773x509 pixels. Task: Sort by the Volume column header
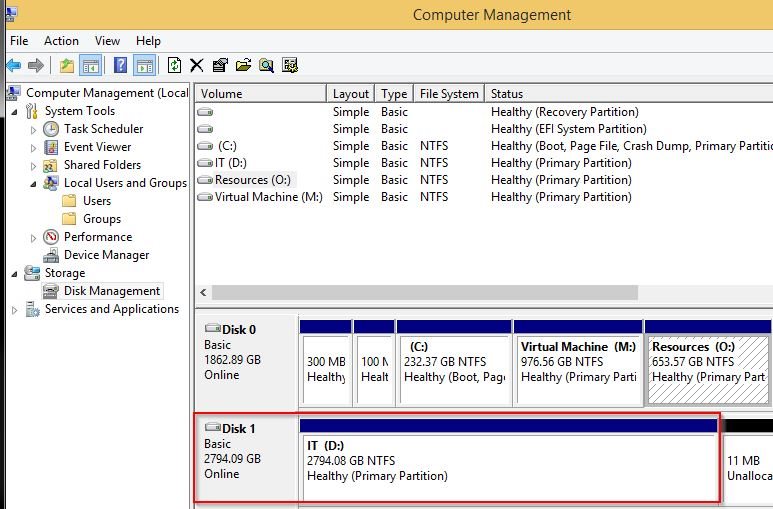pyautogui.click(x=261, y=94)
